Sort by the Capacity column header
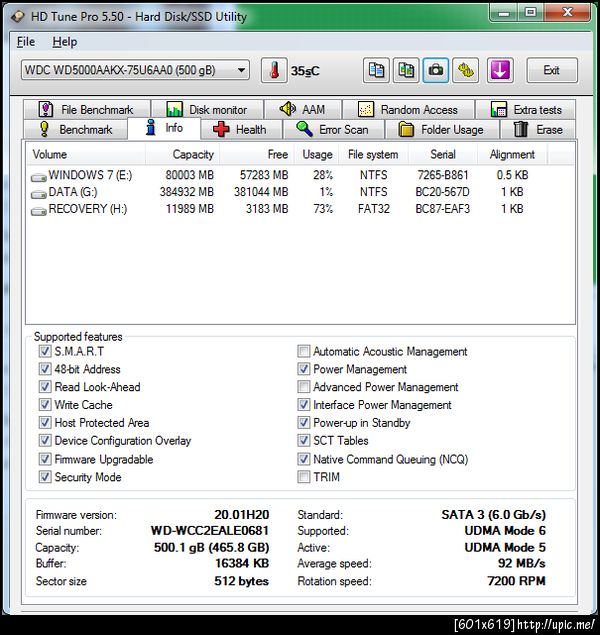600x635 pixels. 182,154
